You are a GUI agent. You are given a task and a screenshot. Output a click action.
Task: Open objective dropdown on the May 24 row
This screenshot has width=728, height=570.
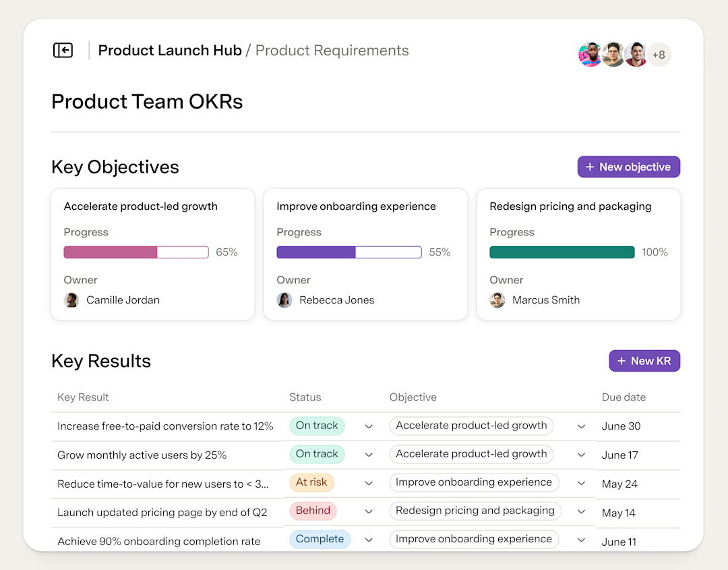click(581, 483)
